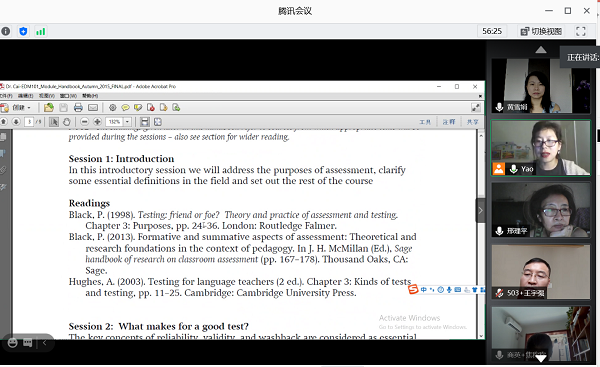This screenshot has width=600, height=367.
Task: Click the Sogou input method S icon
Action: tap(413, 290)
